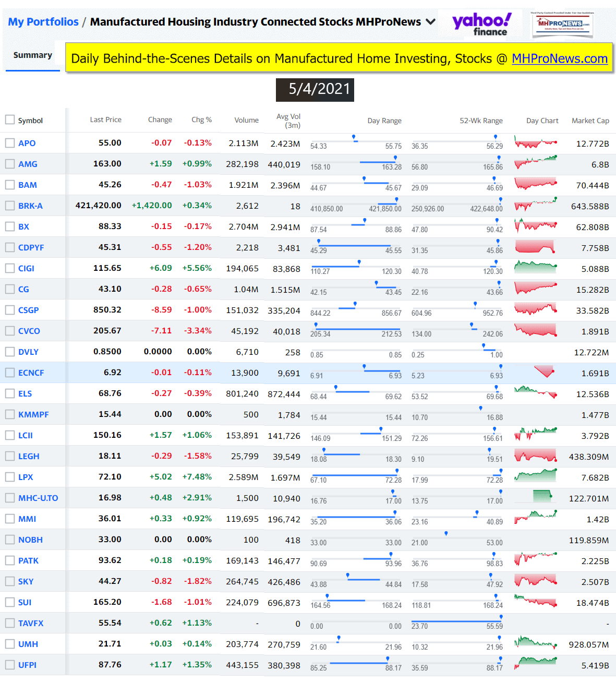Open the MHProNews.com link in banner
Viewport: 616px width, 682px height.
(559, 58)
